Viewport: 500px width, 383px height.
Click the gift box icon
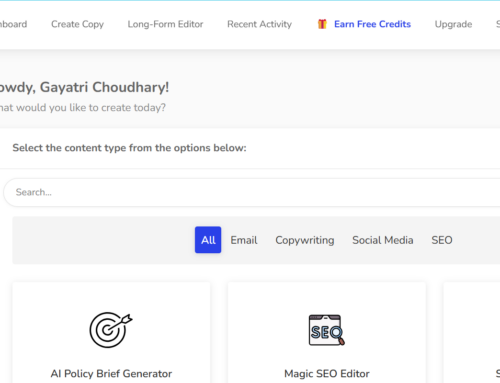pos(322,24)
